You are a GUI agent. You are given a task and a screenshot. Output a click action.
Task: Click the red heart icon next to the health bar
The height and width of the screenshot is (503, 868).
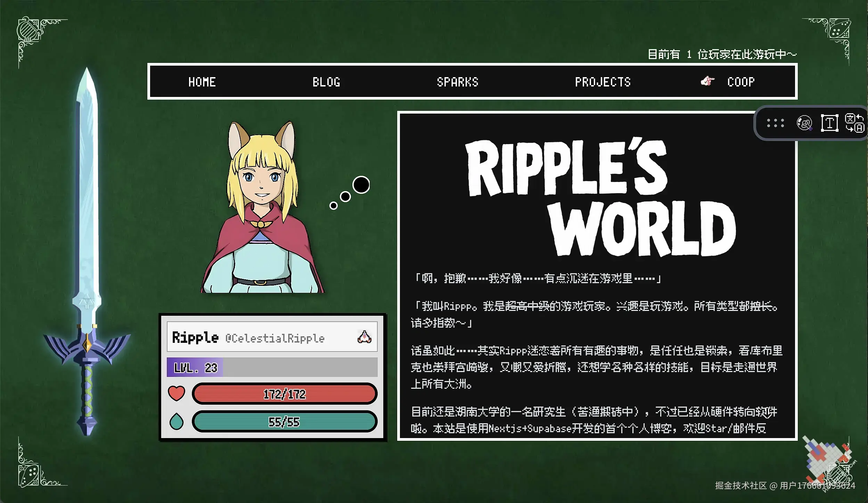point(177,394)
